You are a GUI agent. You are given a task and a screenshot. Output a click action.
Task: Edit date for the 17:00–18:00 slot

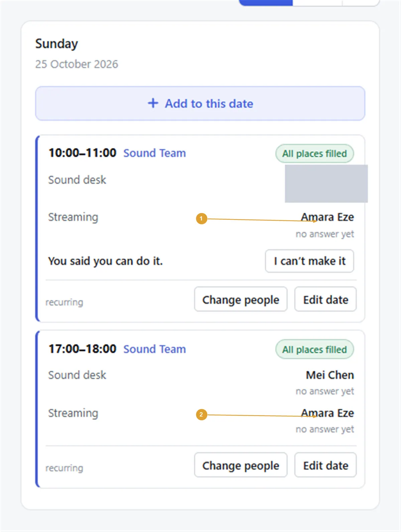pos(325,465)
